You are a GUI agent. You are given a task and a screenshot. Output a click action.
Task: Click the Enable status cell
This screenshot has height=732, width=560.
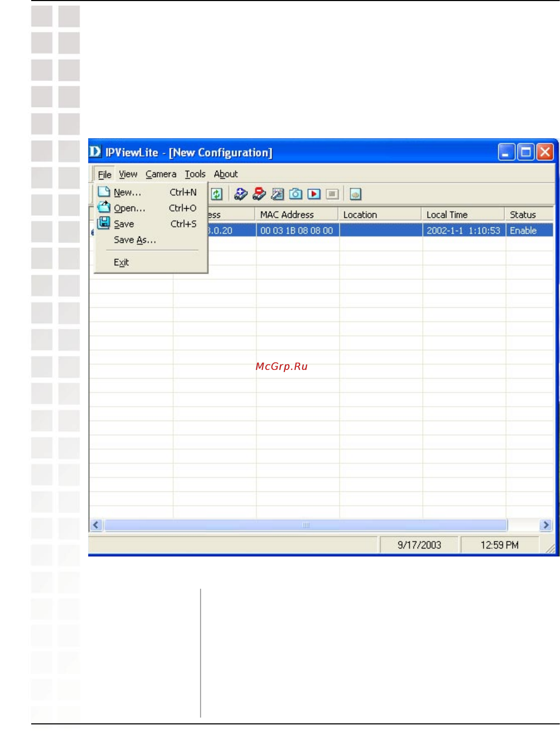coord(530,230)
